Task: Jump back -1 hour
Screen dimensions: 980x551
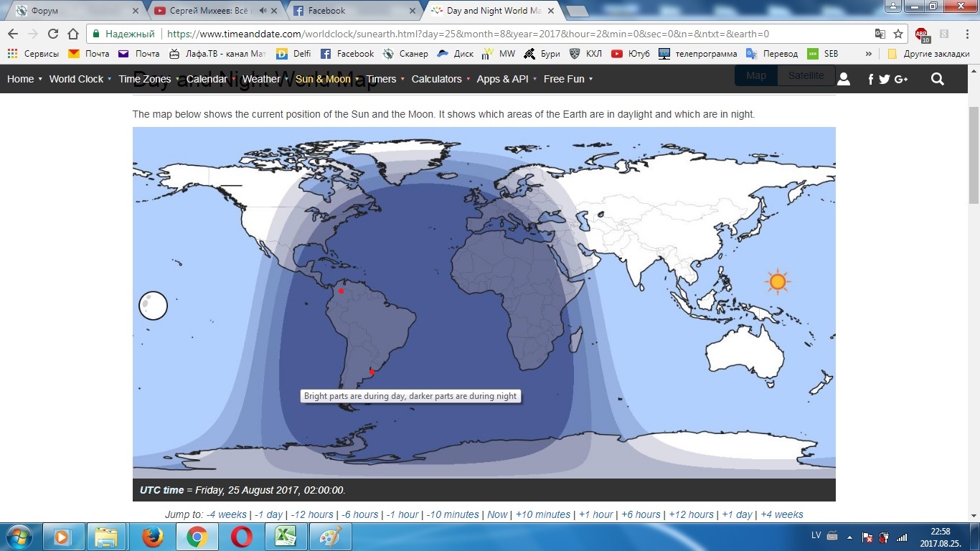Action: pos(402,514)
